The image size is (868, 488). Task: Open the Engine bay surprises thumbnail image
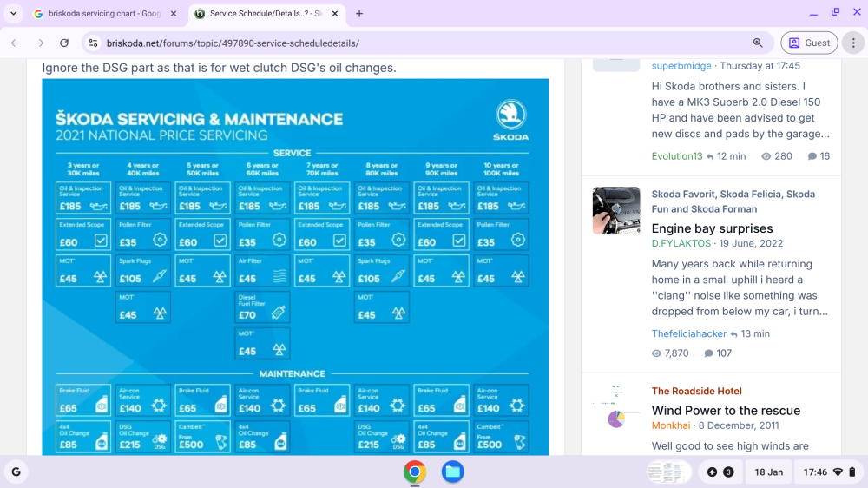pyautogui.click(x=616, y=210)
